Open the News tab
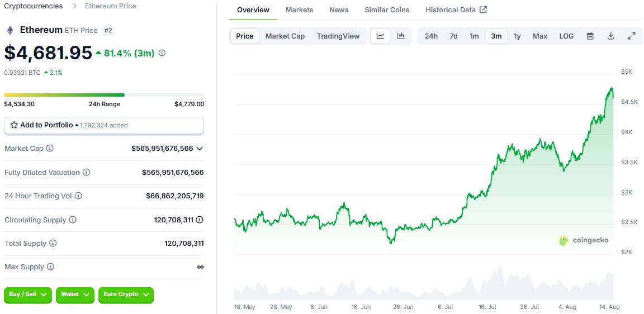The image size is (644, 314). [339, 10]
